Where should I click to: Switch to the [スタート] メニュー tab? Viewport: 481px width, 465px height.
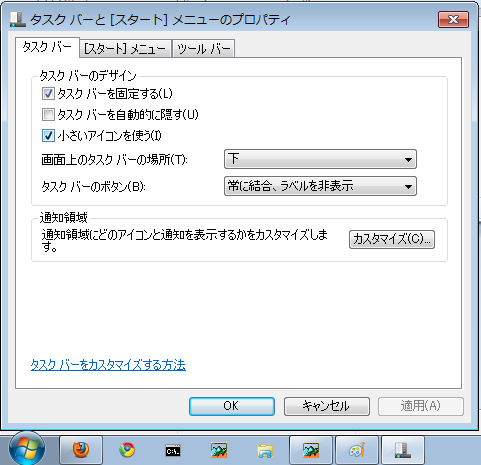[x=125, y=49]
